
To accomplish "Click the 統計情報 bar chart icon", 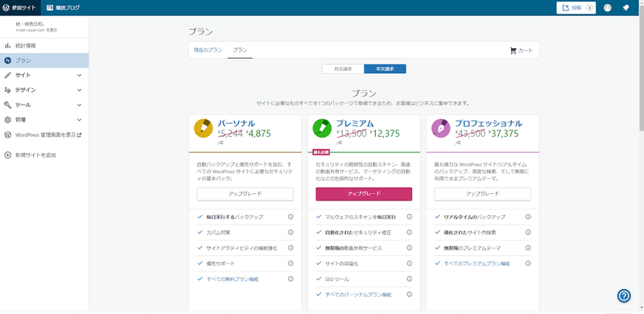I will click(x=7, y=46).
